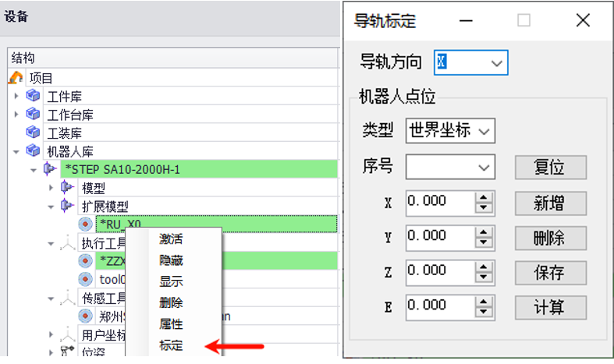Viewport: 614px width, 364px height.
Task: Click the Z coordinate input field
Action: (x=439, y=271)
